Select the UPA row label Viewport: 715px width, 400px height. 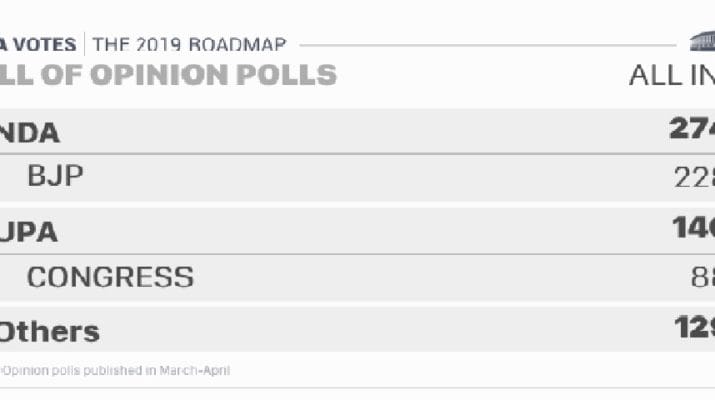[x=29, y=232]
